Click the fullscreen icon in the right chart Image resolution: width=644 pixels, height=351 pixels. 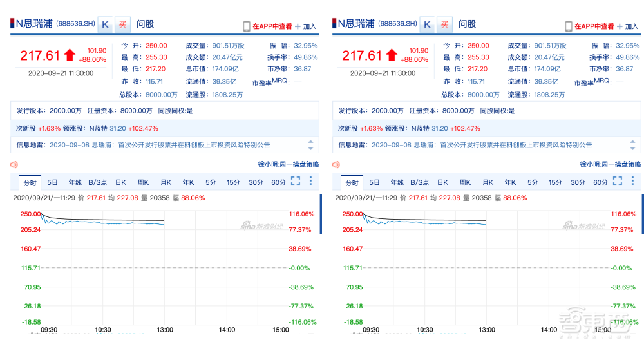click(x=618, y=181)
